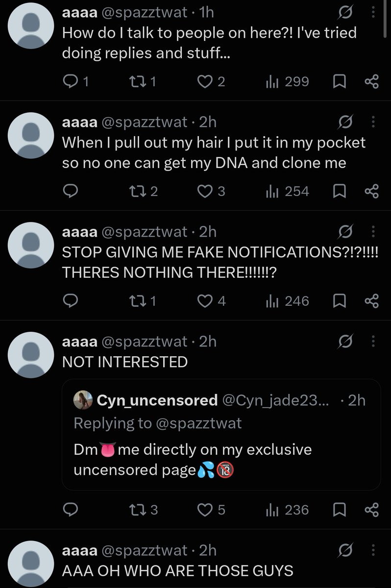
Task: Open more options on FAKE NOTIFICATIONS tweet
Action: 374,231
